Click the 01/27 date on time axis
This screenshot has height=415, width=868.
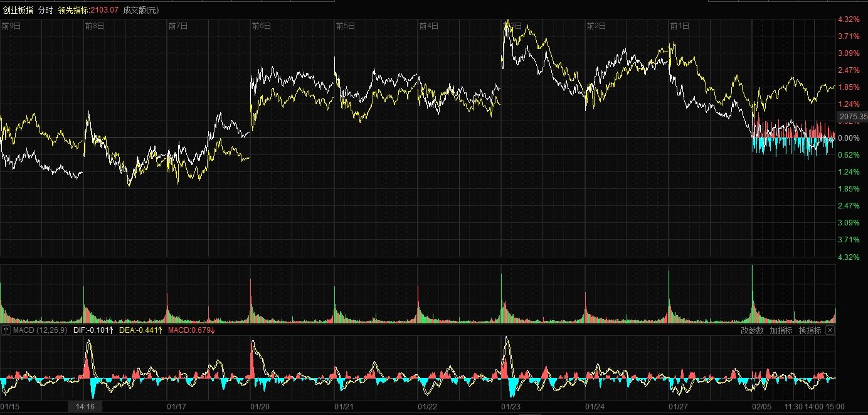pos(679,407)
